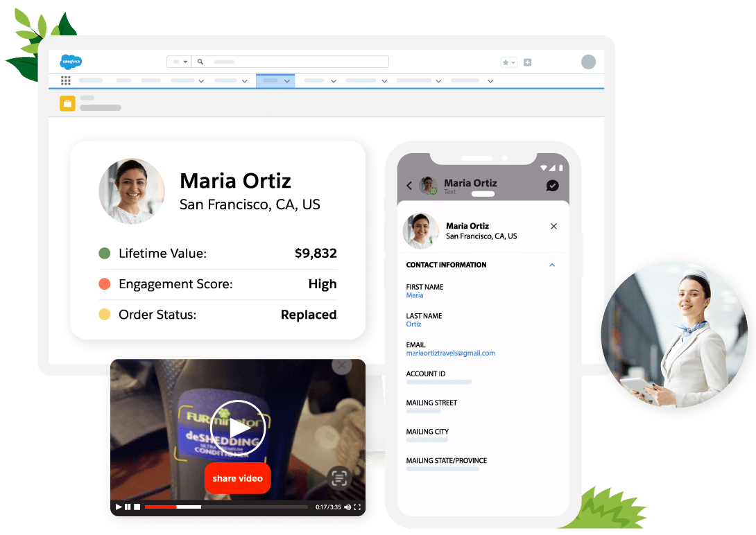Click the flight attendant circular photo
The width and height of the screenshot is (756, 535).
click(x=675, y=335)
